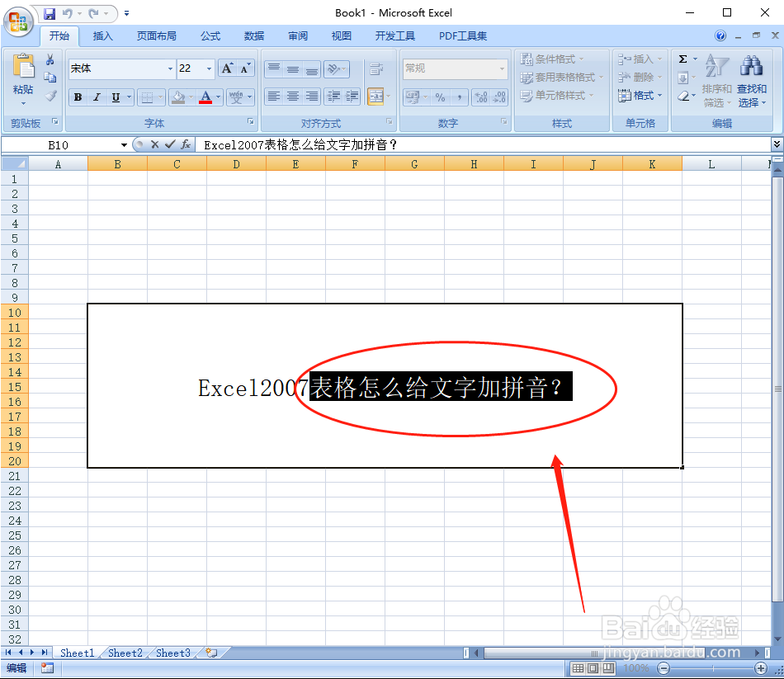The height and width of the screenshot is (679, 784).
Task: Open the phonetic guide (wén) button
Action: tap(236, 97)
